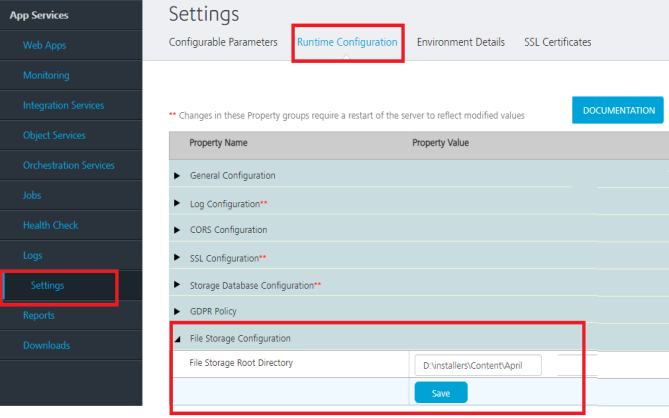Click the Documentation button
This screenshot has width=669, height=418.
(617, 110)
